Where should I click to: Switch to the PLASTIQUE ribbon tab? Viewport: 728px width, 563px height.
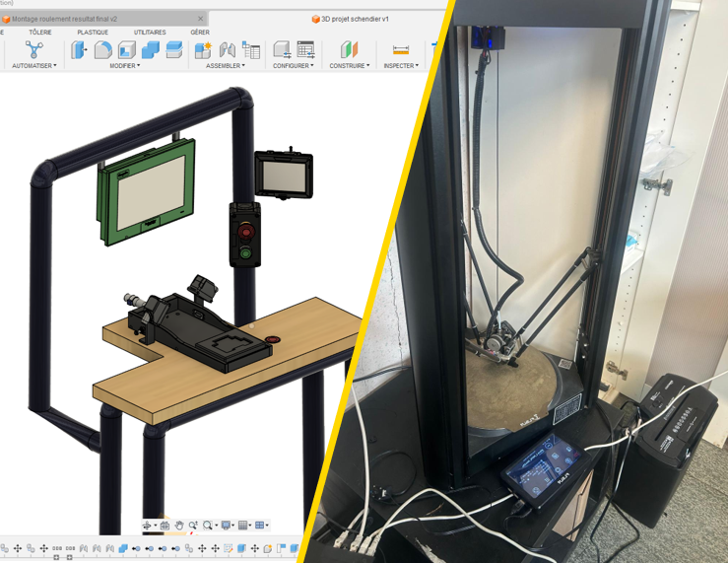(93, 33)
